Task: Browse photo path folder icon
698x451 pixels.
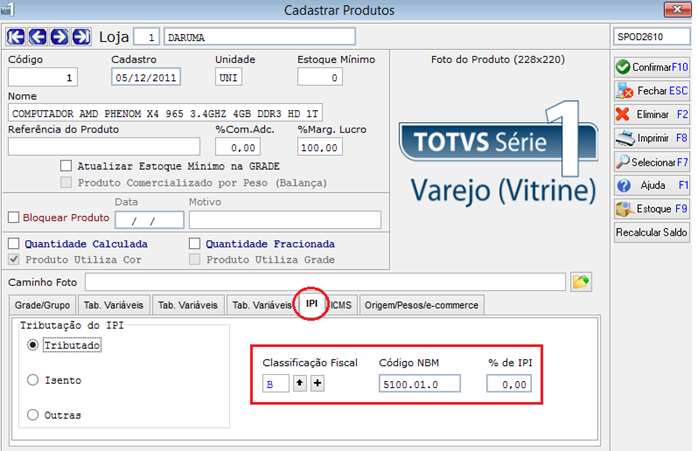Action: [x=581, y=282]
